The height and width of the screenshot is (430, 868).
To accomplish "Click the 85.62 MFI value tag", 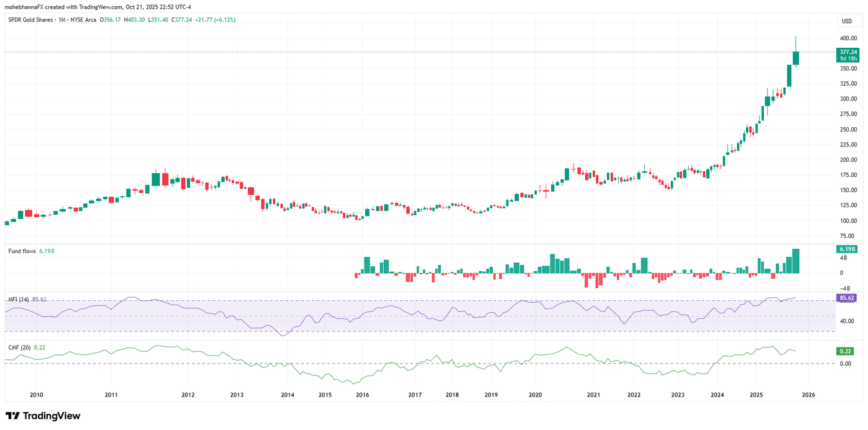I will click(847, 298).
